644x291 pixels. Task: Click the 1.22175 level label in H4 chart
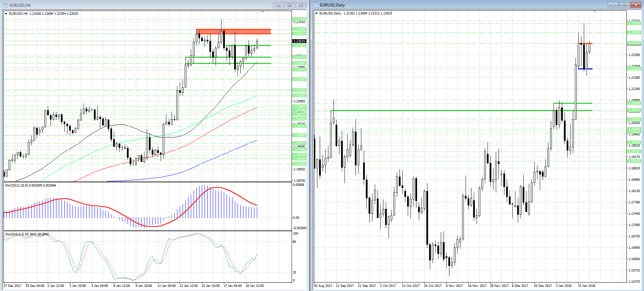(299, 57)
